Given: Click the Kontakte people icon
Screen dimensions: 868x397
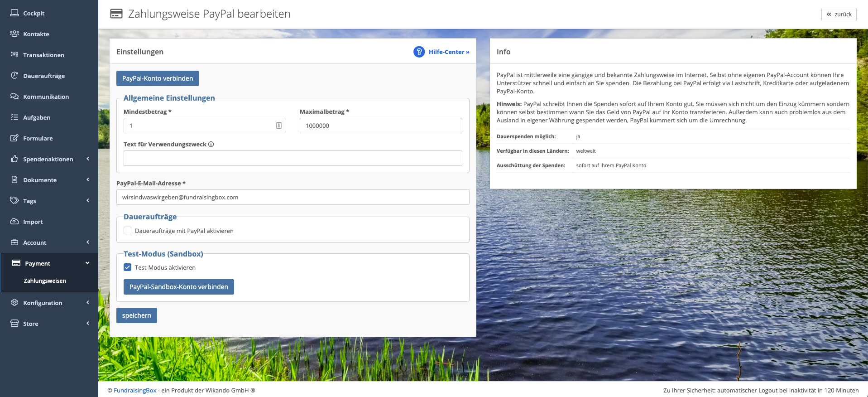Looking at the screenshot, I should tap(14, 34).
